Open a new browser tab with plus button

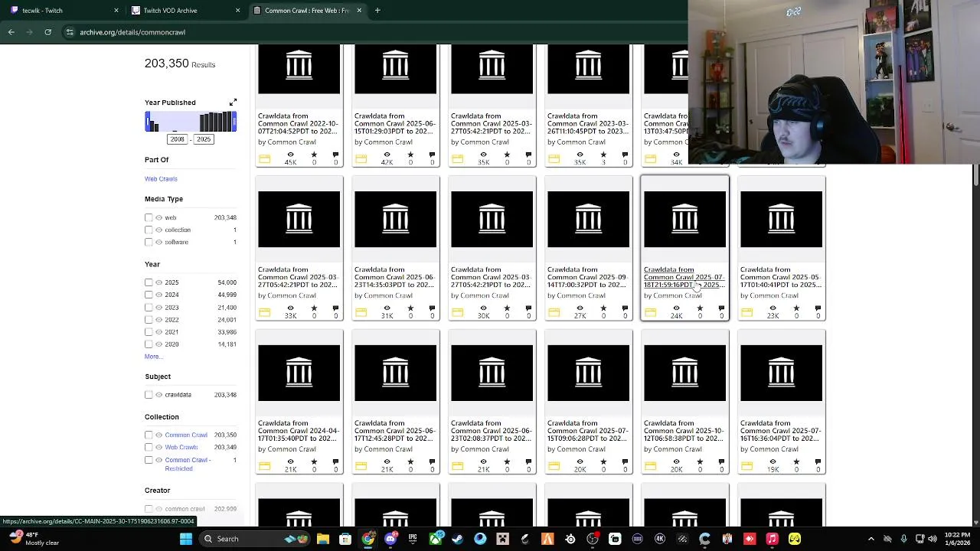[x=377, y=10]
